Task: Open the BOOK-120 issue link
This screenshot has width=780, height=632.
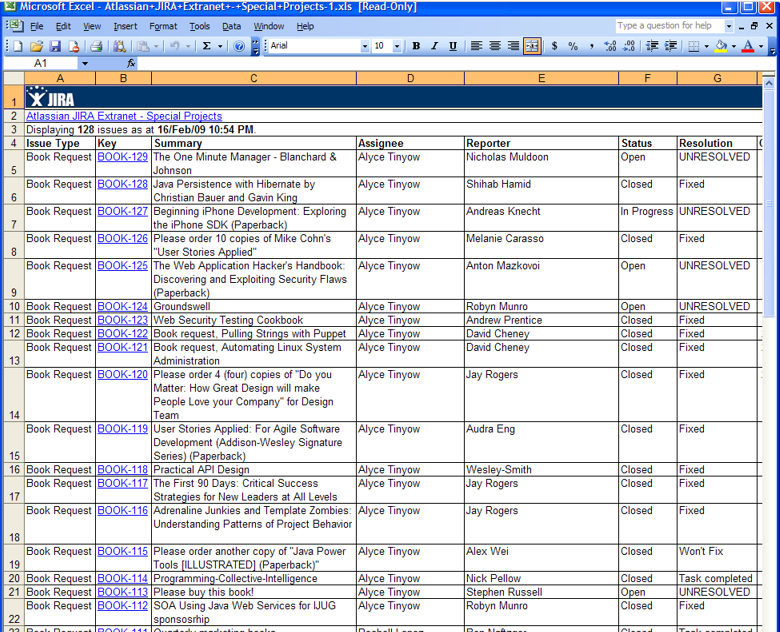Action: click(122, 375)
